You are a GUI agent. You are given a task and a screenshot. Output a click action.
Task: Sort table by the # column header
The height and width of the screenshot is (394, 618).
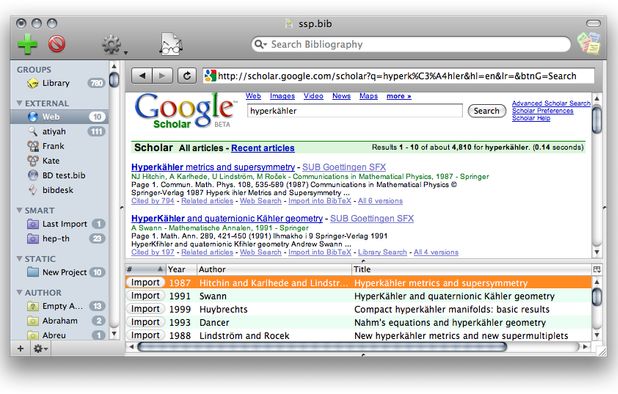(x=145, y=269)
